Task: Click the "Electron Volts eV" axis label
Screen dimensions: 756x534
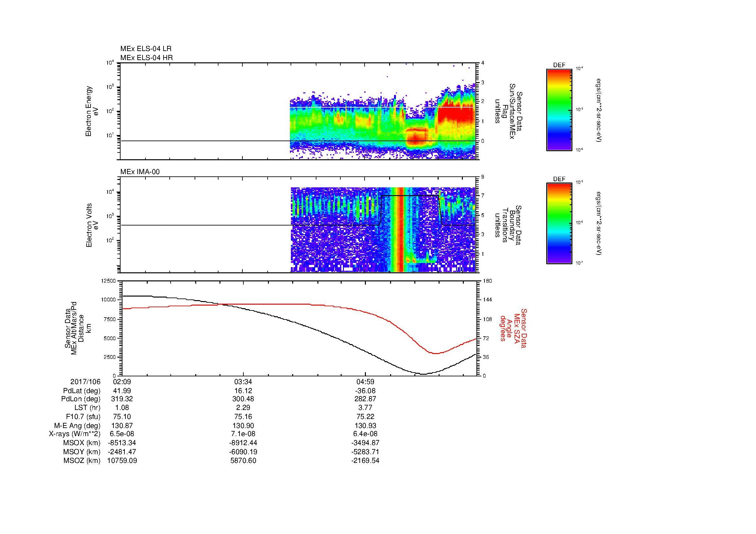Action: click(92, 225)
